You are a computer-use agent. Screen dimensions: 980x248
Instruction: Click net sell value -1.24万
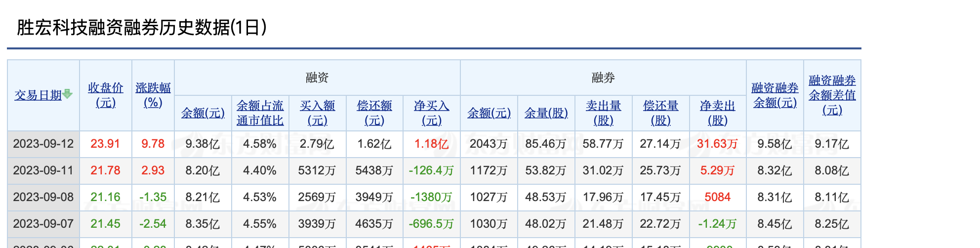718,224
